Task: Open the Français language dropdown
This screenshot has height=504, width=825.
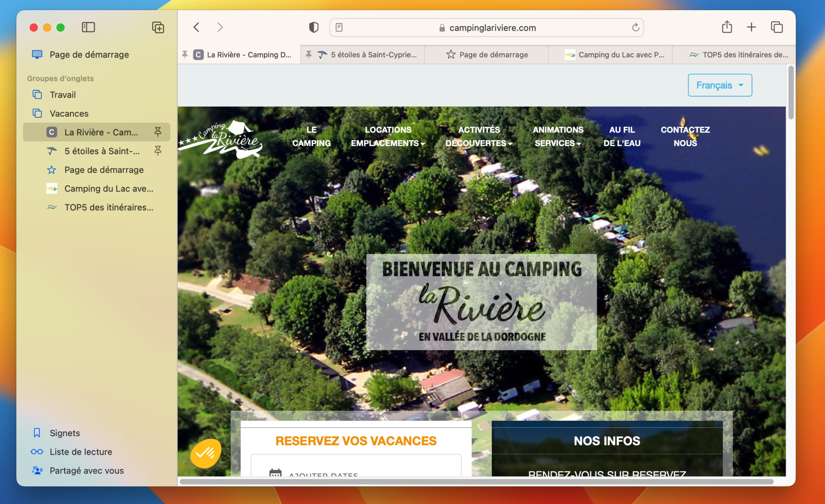Action: pyautogui.click(x=720, y=85)
